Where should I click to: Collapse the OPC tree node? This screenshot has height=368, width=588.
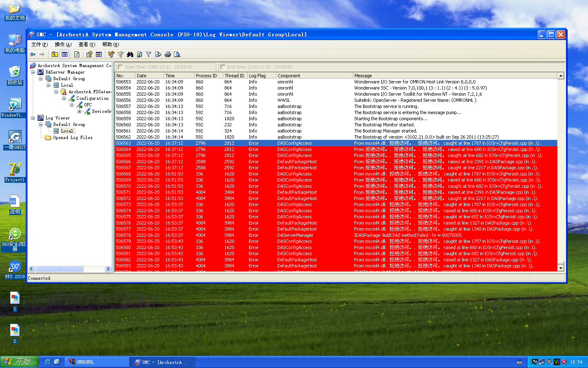[x=72, y=105]
